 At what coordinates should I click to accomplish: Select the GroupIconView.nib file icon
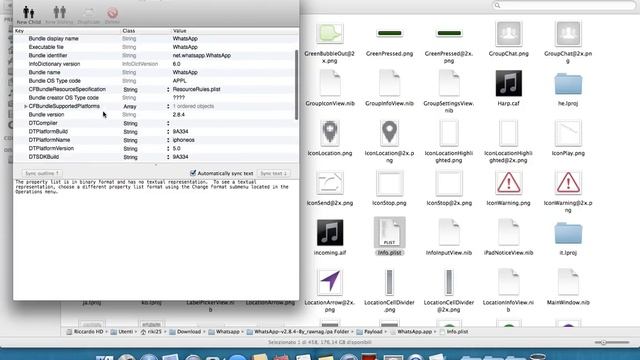[330, 83]
